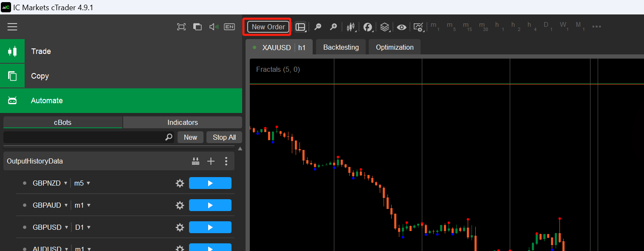Select the h1 timeframe in toolbar
The height and width of the screenshot is (251, 644).
click(x=500, y=26)
